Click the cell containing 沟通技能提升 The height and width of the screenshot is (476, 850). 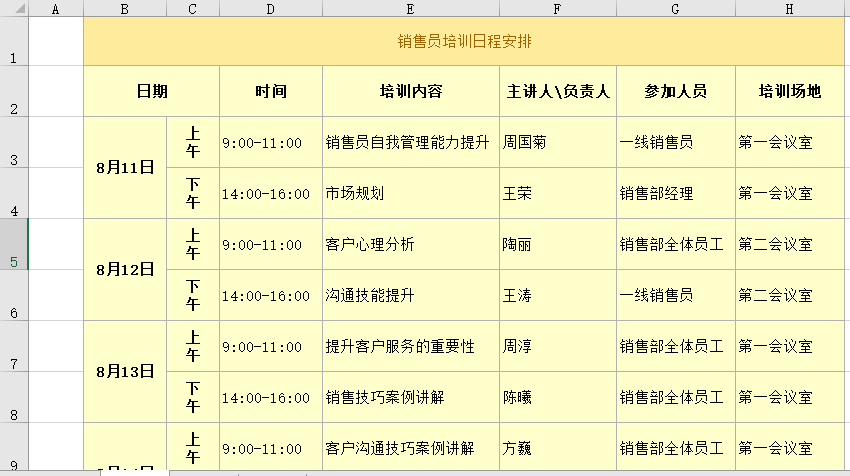[410, 296]
